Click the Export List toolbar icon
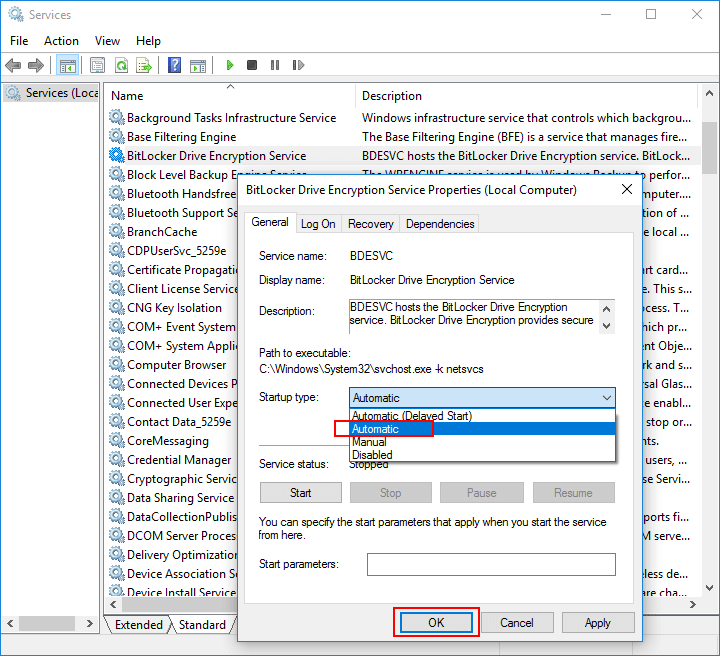The width and height of the screenshot is (720, 656). coord(144,65)
